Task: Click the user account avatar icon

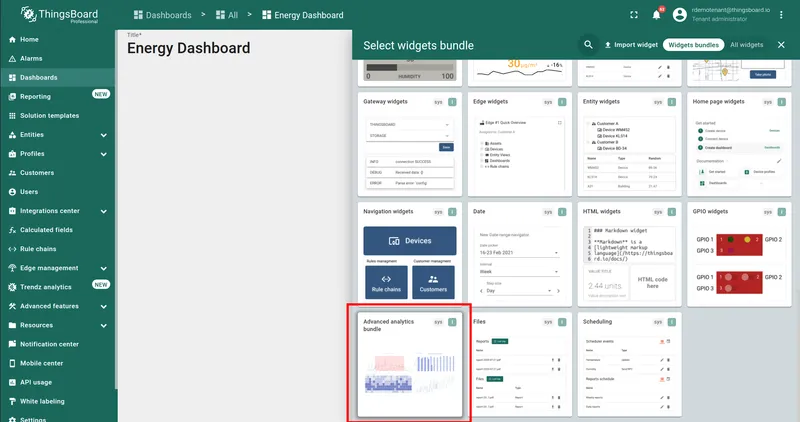Action: 679,15
